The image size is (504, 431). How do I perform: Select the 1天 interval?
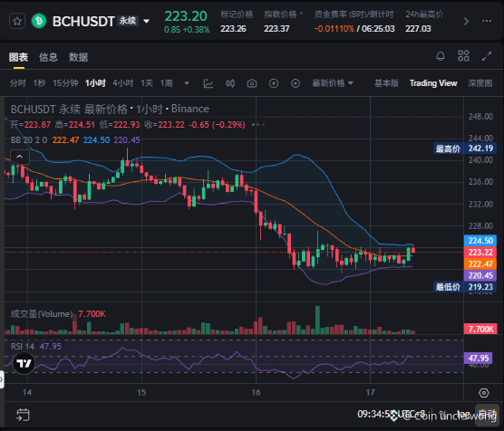147,83
